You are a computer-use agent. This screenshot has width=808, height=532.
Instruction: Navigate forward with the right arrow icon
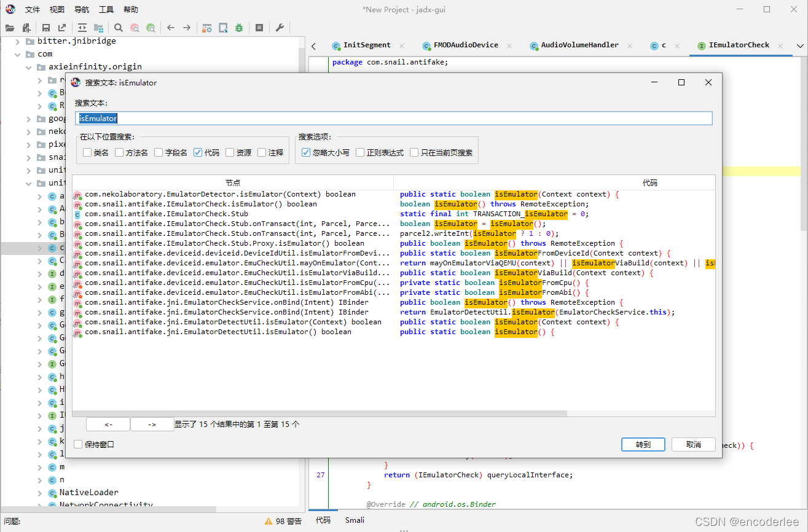click(187, 28)
